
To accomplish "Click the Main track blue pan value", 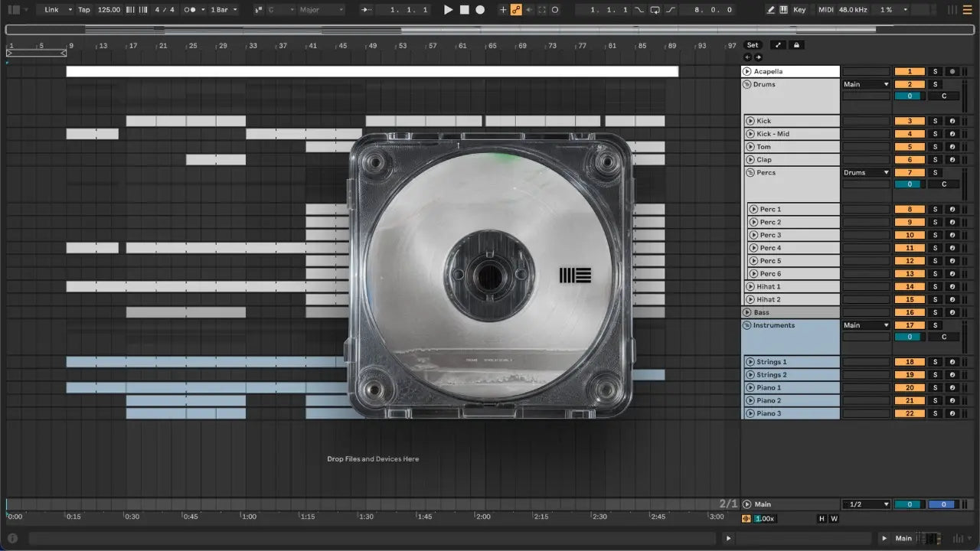I will 943,504.
